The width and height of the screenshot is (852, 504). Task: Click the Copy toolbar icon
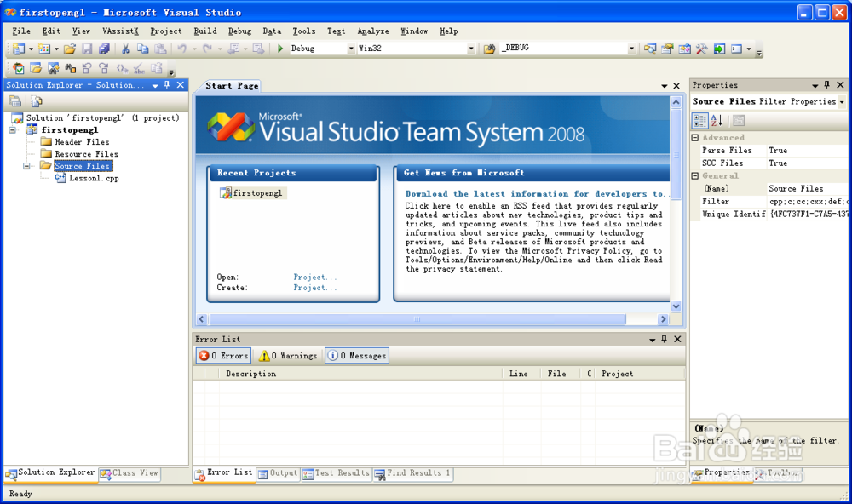point(143,49)
